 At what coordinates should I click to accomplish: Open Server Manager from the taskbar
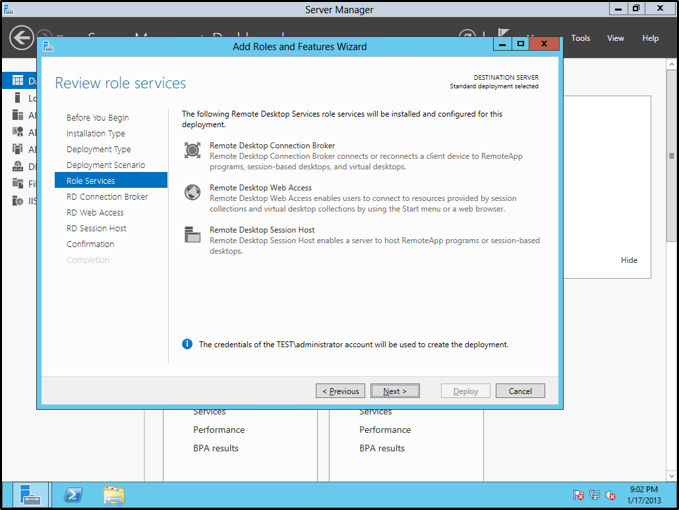point(30,495)
